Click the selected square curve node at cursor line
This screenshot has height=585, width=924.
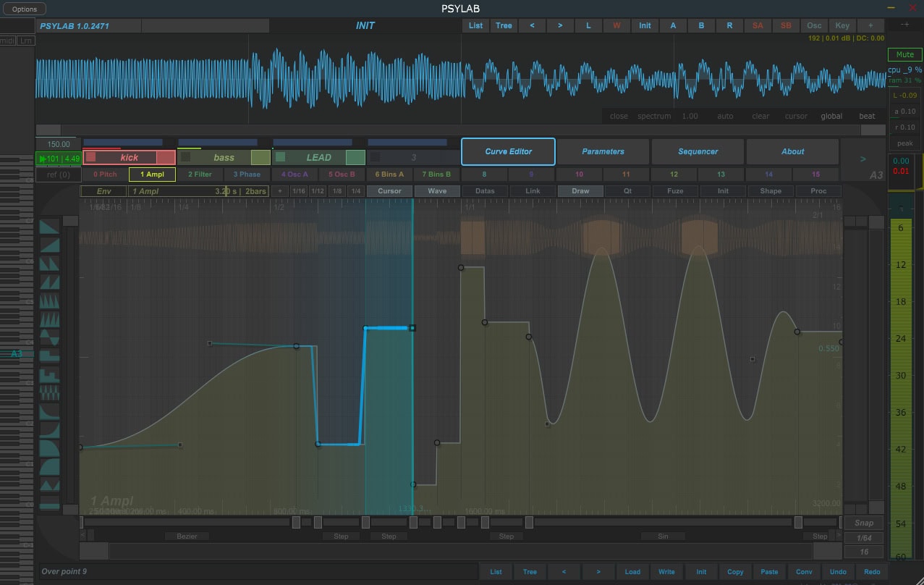(x=412, y=328)
